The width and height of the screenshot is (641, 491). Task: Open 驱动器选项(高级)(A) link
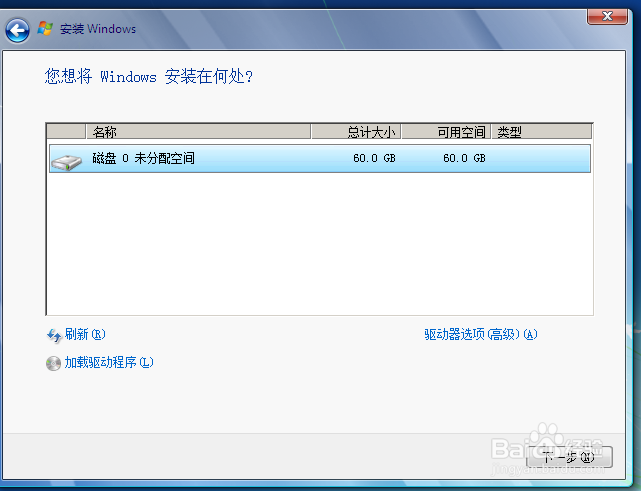pyautogui.click(x=481, y=334)
